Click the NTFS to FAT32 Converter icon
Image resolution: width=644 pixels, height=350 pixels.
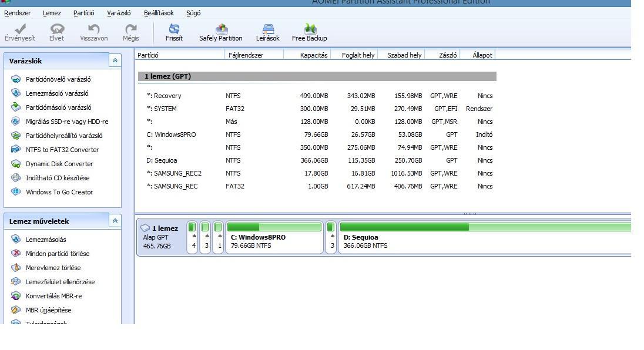click(x=16, y=149)
